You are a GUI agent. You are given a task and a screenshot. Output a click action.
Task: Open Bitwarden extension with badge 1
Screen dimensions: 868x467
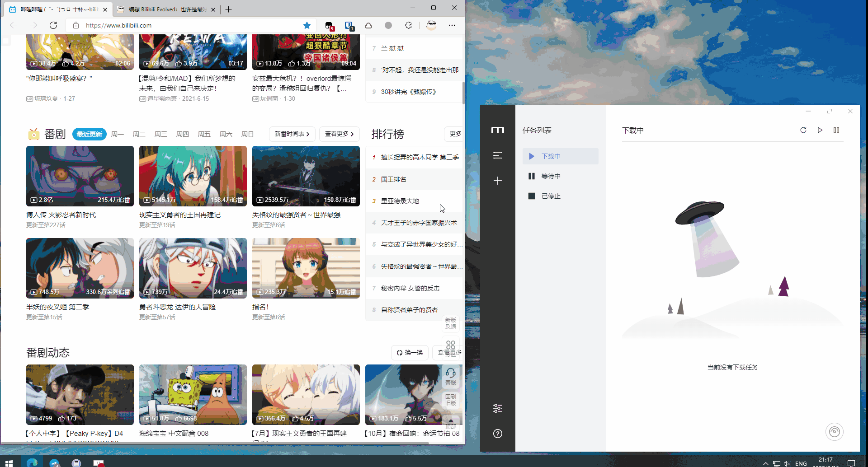click(349, 26)
